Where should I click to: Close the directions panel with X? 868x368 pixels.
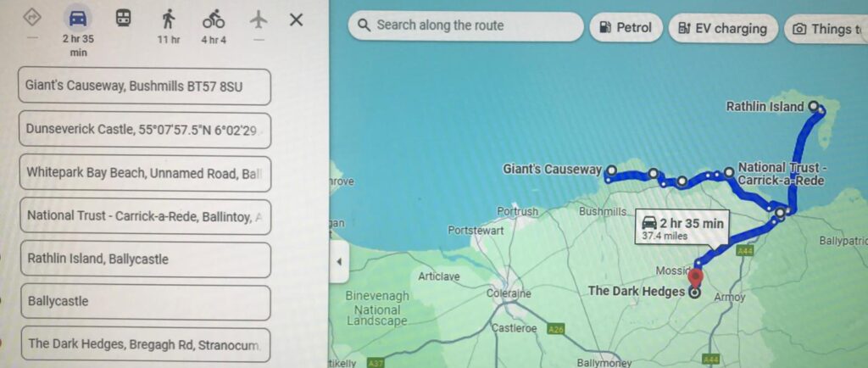[296, 20]
